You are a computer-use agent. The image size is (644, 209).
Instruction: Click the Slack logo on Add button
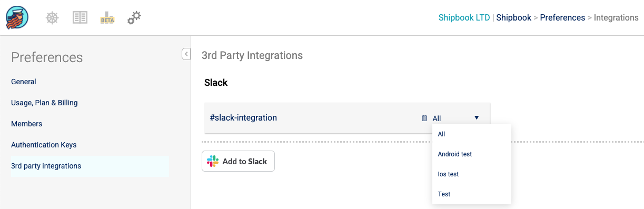pyautogui.click(x=213, y=161)
